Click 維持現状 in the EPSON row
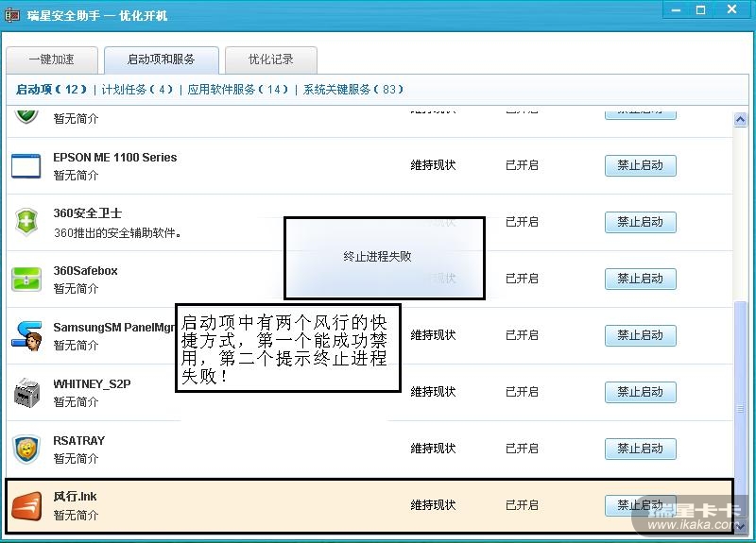The height and width of the screenshot is (543, 756). [x=433, y=165]
